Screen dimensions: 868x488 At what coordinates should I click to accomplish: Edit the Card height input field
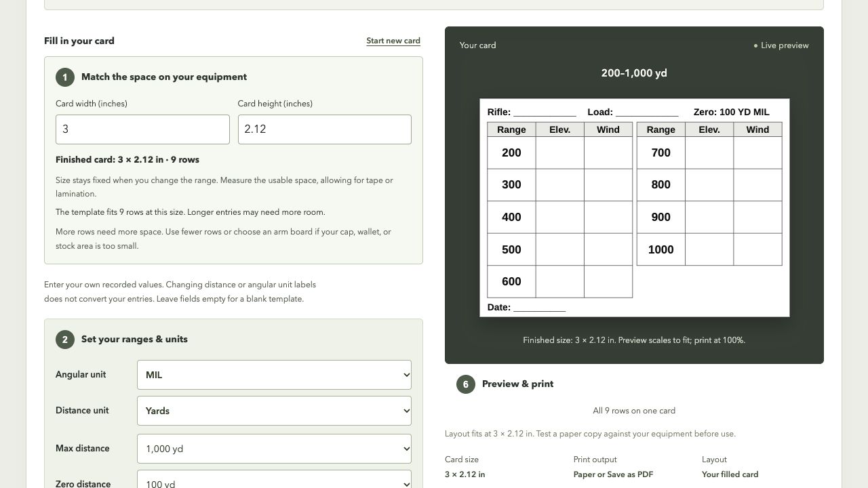[324, 129]
